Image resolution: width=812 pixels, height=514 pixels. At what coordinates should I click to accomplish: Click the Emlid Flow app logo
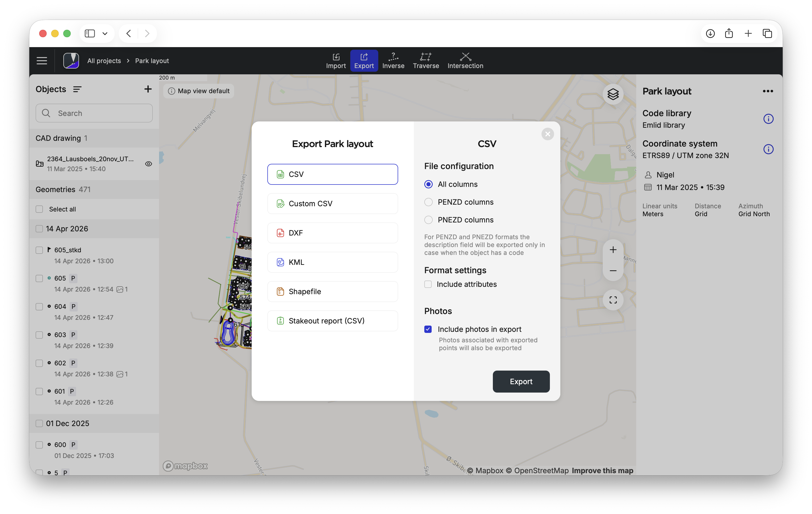[71, 61]
